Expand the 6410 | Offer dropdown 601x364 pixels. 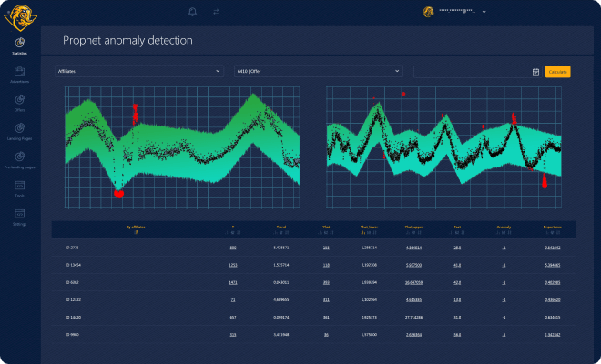pos(318,71)
